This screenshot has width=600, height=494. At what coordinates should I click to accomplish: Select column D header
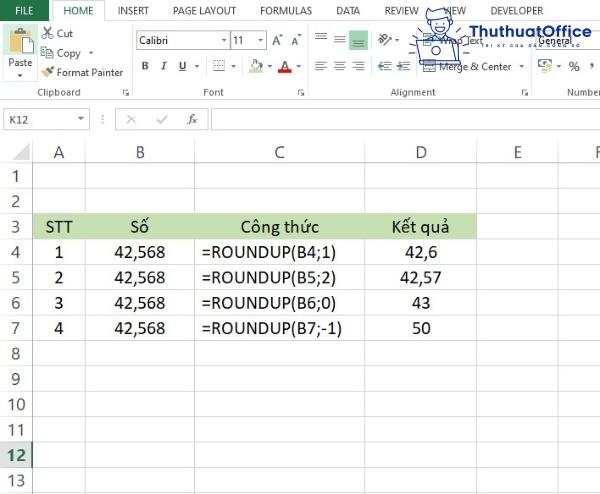(x=421, y=152)
